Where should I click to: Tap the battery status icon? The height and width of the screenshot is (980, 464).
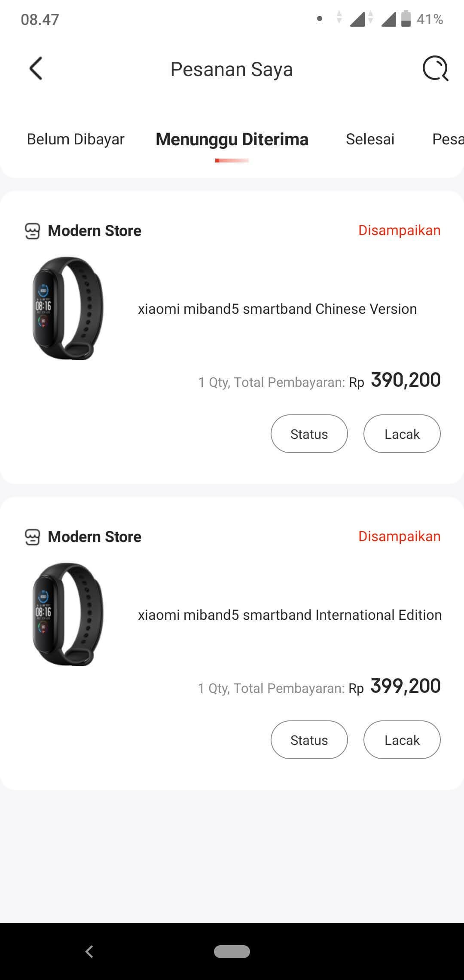(x=406, y=19)
